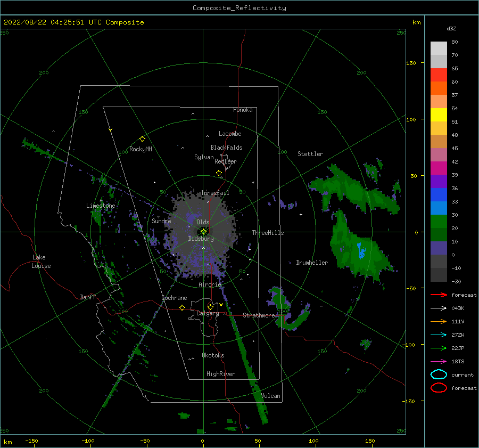Screen dimensions: 479x448
Task: Click the Lake Louise label
Action: click(x=41, y=262)
